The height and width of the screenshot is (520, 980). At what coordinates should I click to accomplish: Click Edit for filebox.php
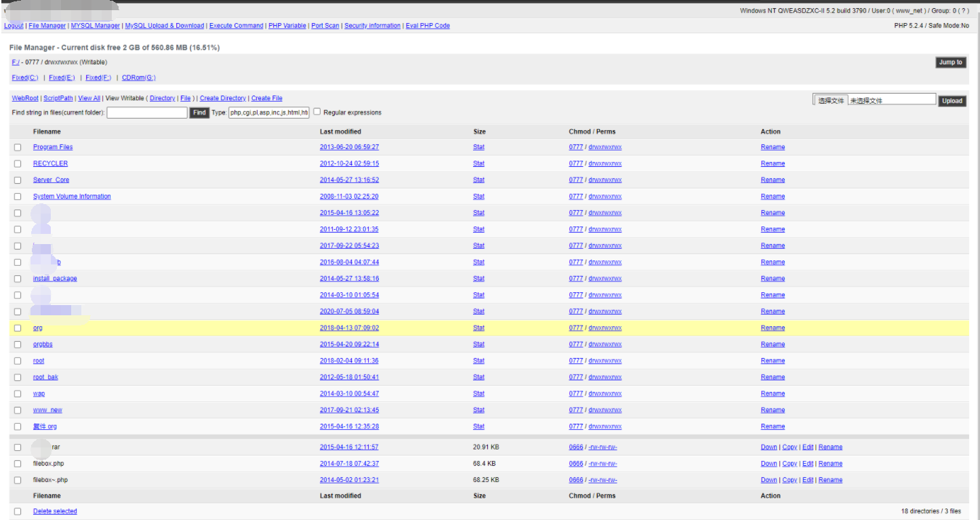[x=808, y=464]
